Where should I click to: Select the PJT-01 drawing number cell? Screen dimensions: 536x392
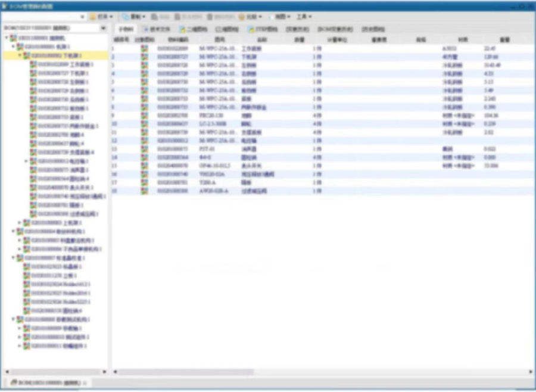[207, 149]
